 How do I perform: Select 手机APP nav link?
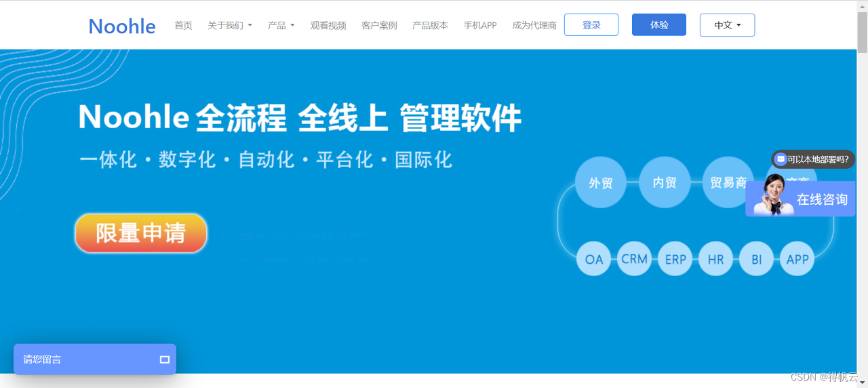click(x=480, y=25)
